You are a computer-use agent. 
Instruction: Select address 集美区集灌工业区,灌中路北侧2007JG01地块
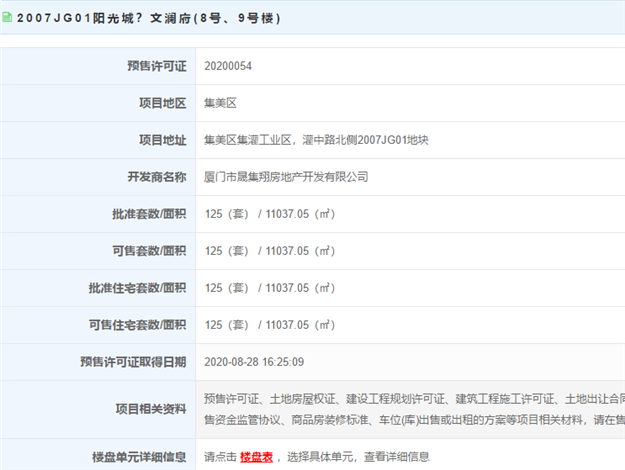pos(316,140)
